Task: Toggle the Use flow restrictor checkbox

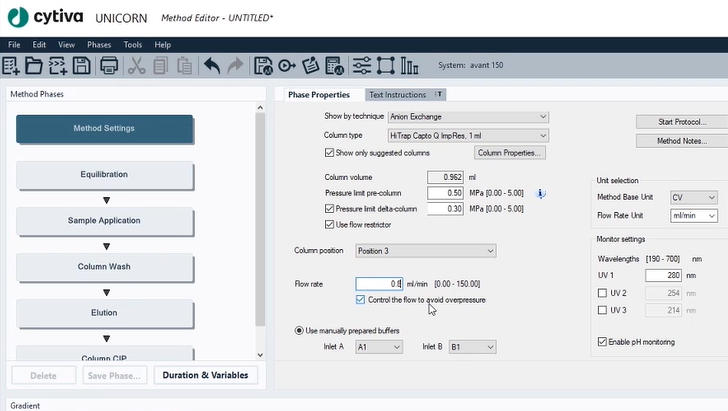Action: pyautogui.click(x=330, y=225)
